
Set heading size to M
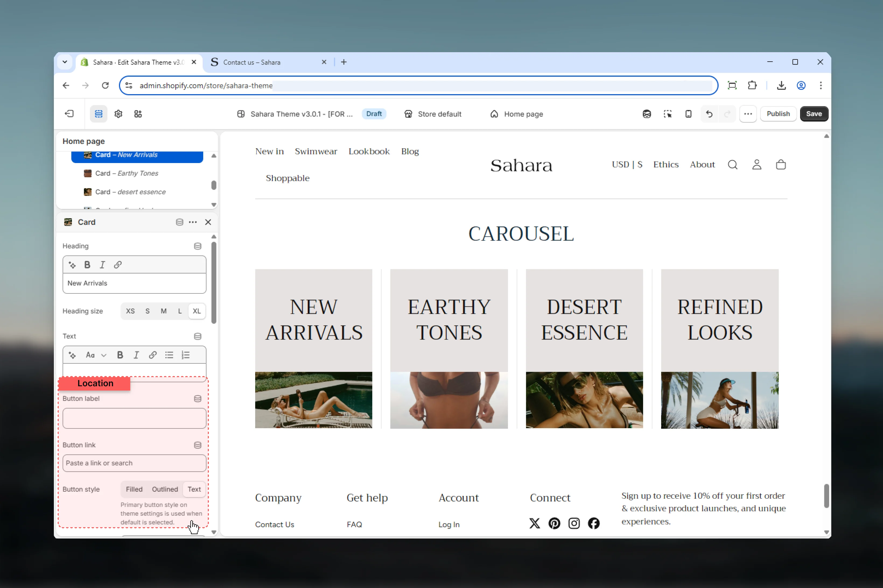point(164,311)
